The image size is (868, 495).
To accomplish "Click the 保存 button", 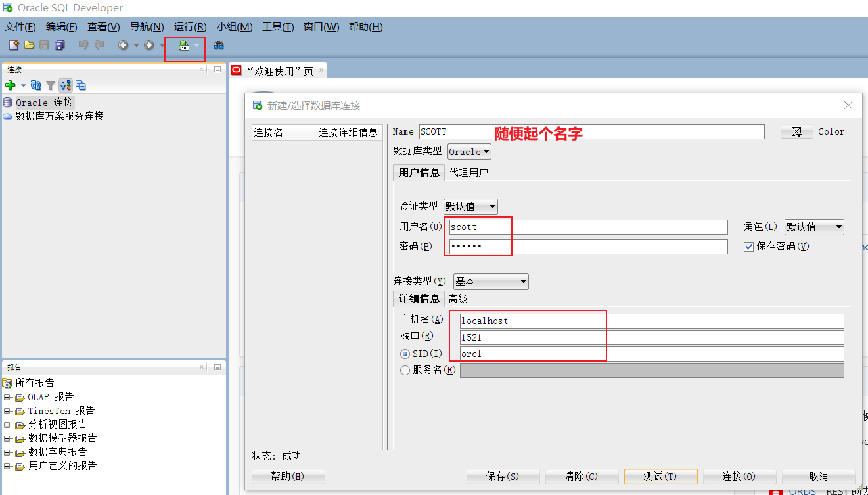I will point(503,476).
